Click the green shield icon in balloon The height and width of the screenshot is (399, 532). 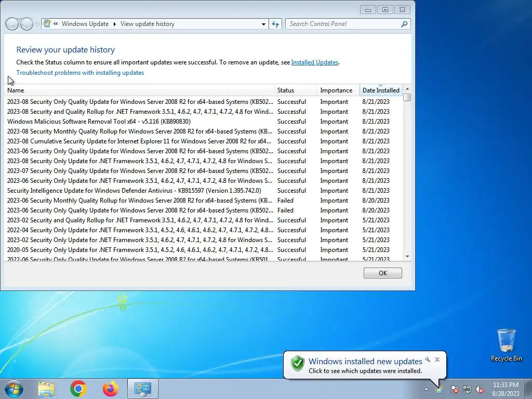tap(298, 363)
